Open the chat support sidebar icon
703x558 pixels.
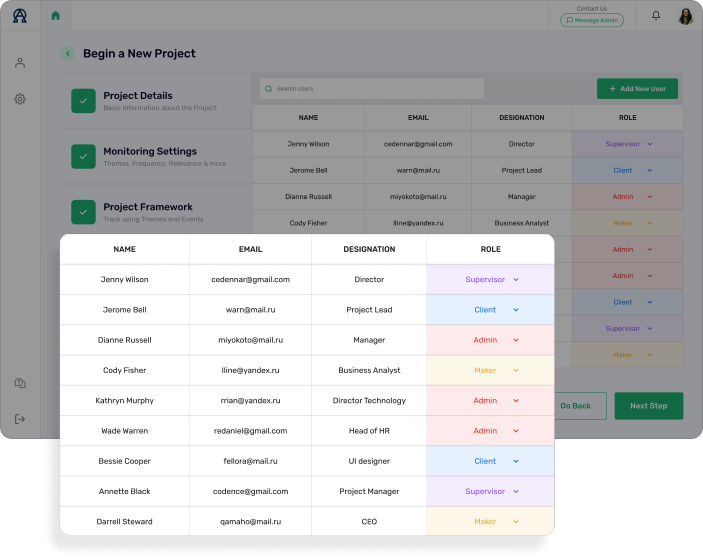20,383
